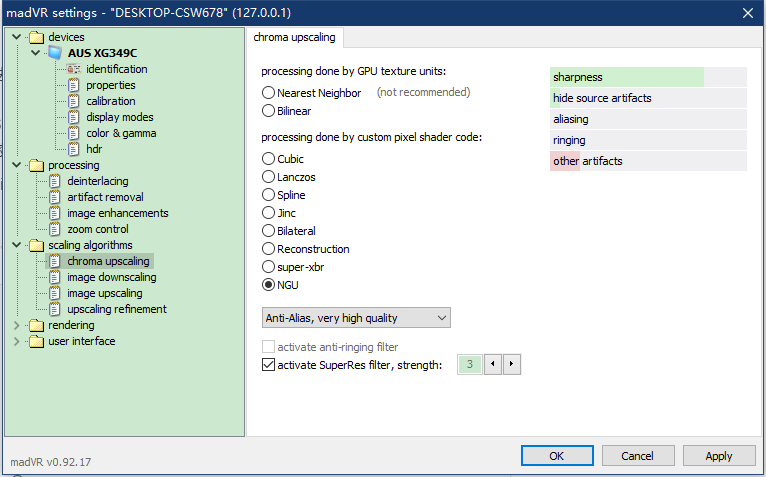Click the processing folder icon
Image resolution: width=766 pixels, height=477 pixels.
(x=36, y=165)
